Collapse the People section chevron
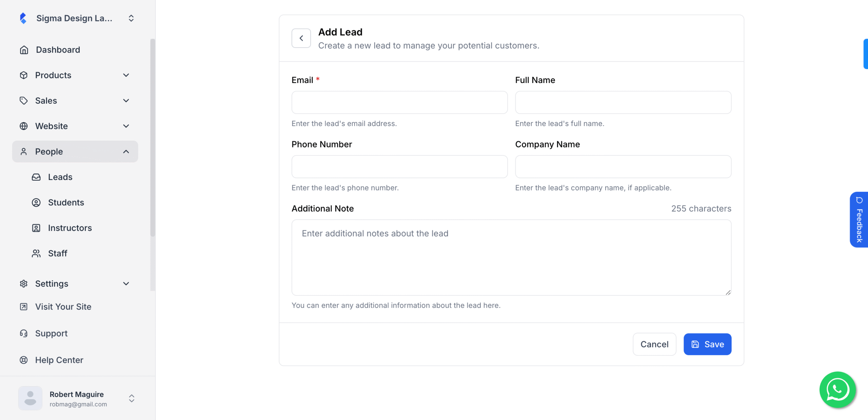Screen dimensions: 868x420 click(126, 152)
